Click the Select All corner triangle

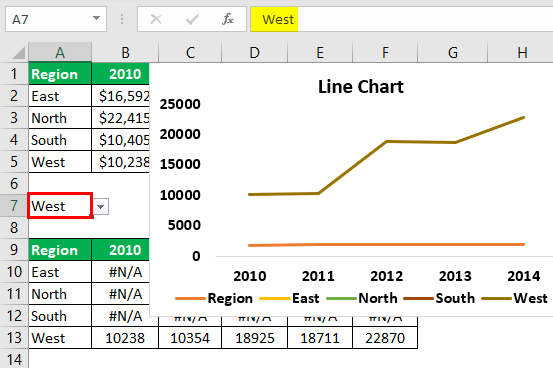click(x=19, y=53)
